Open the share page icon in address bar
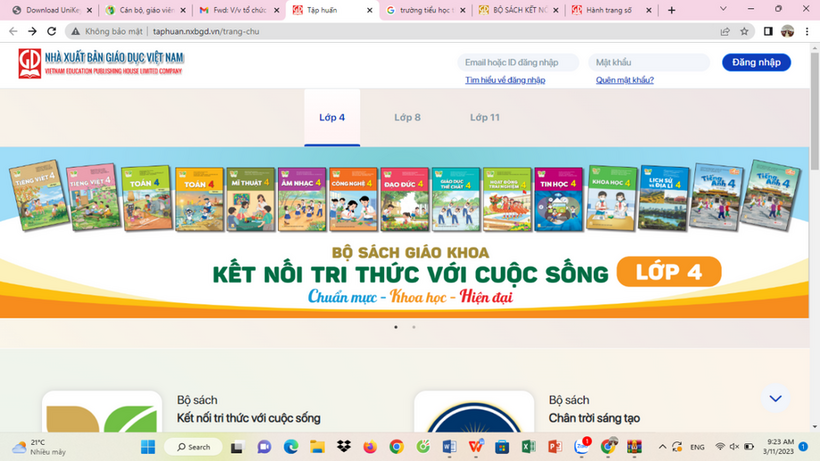 coord(725,31)
